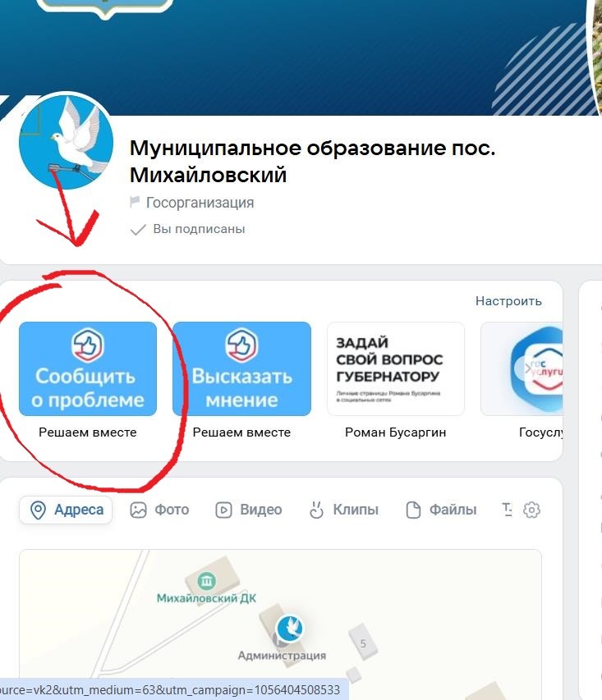Screen dimensions: 602x700
Task: Open Задай свой вопрос губернатору tile
Action: pos(396,368)
